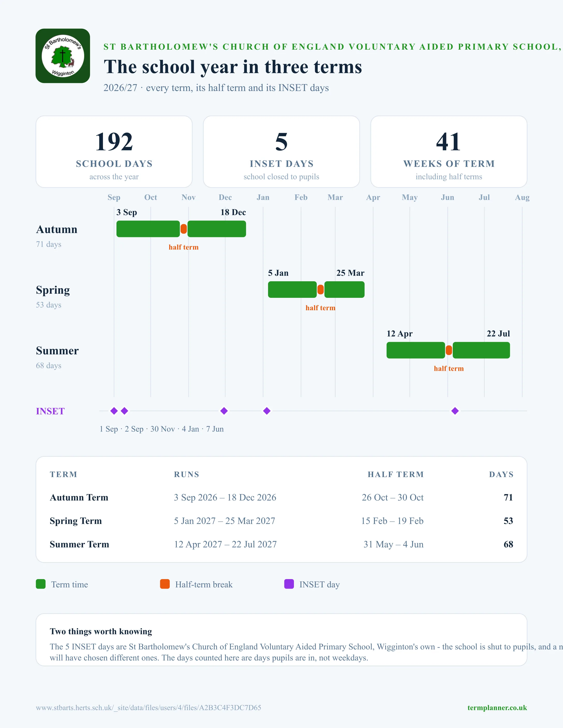Select the 5 INSET Days card
The image size is (563, 728).
[281, 152]
